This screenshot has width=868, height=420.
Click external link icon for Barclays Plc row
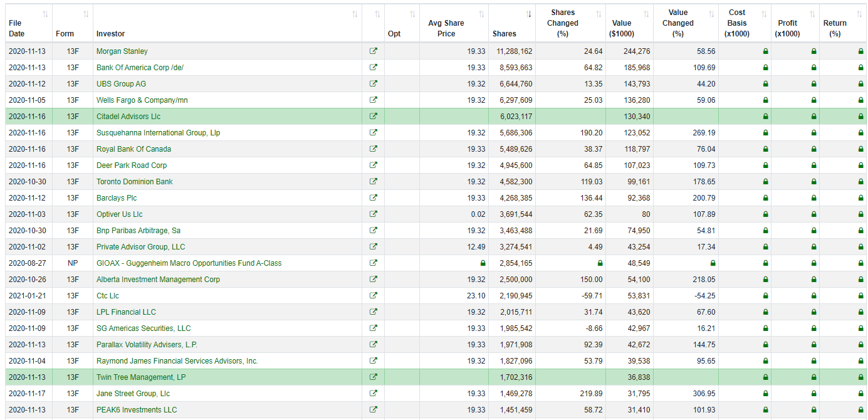(374, 198)
